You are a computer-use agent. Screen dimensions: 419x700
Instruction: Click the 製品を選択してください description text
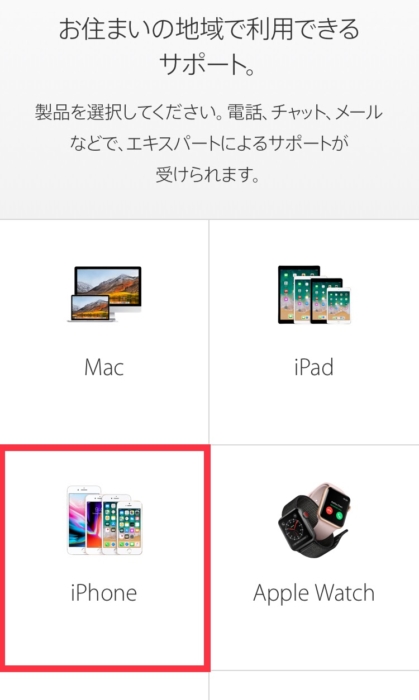(x=209, y=143)
